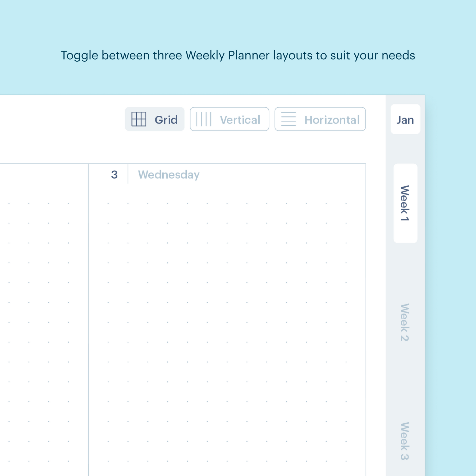Jump to the Week 3 tab
The height and width of the screenshot is (476, 476).
click(x=405, y=441)
